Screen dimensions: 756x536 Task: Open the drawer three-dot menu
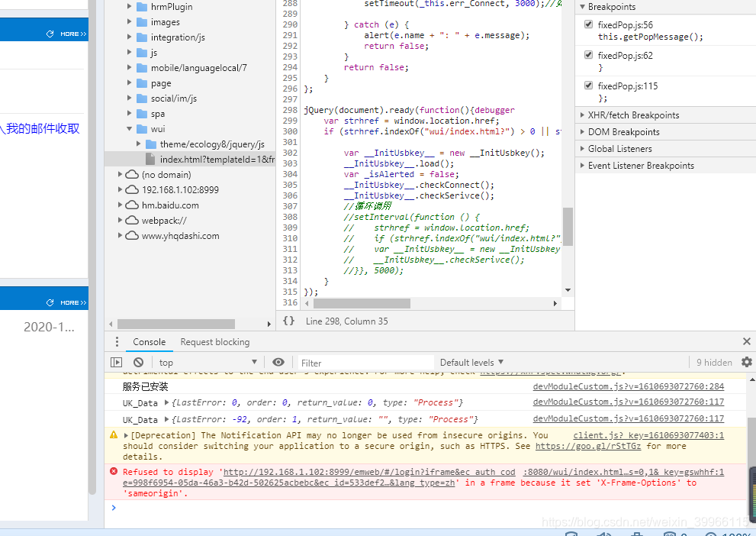point(117,342)
